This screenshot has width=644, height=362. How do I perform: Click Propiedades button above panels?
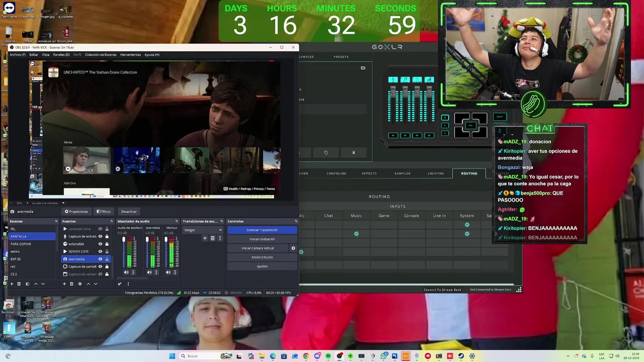(76, 212)
